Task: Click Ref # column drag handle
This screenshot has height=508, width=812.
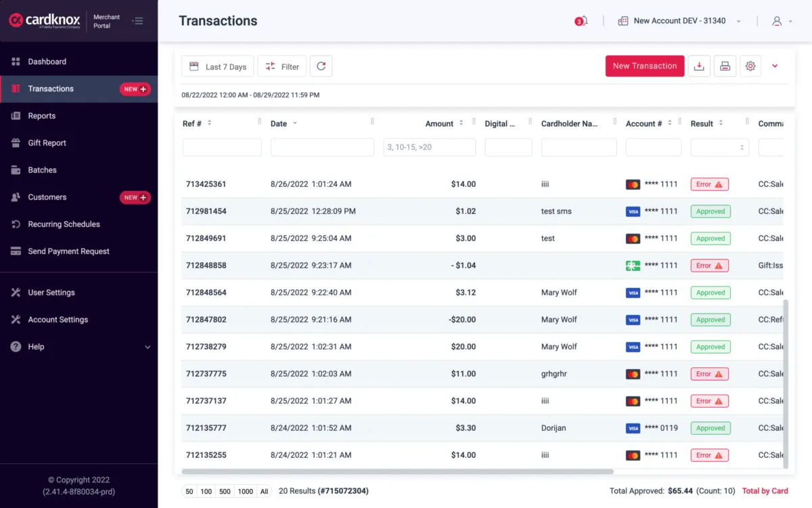Action: 260,122
